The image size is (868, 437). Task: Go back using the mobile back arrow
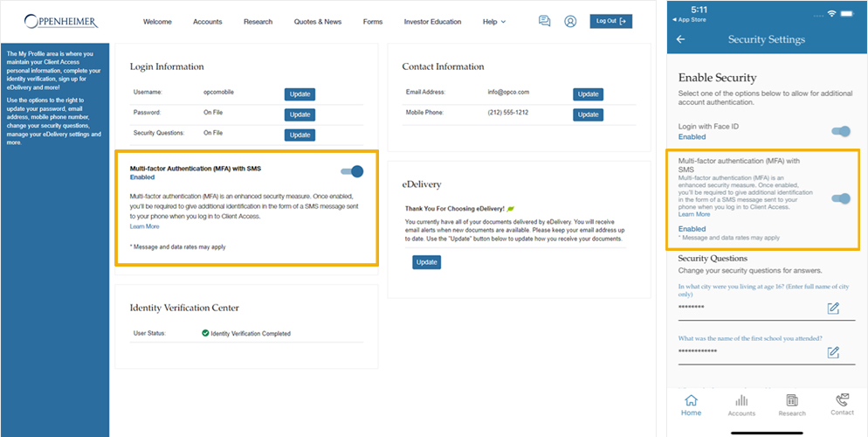click(x=681, y=39)
